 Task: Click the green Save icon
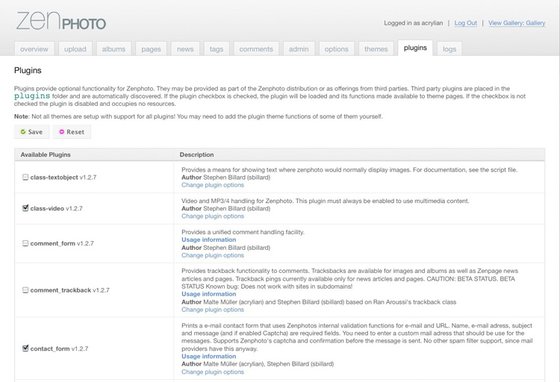point(23,132)
